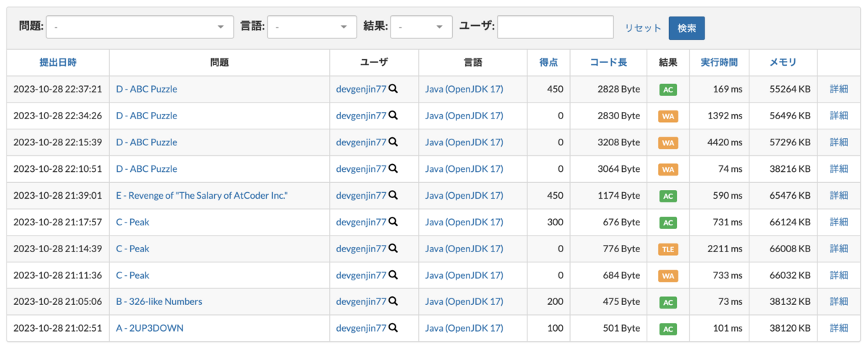Click WA badge in 22:10:51 row

[x=668, y=169]
